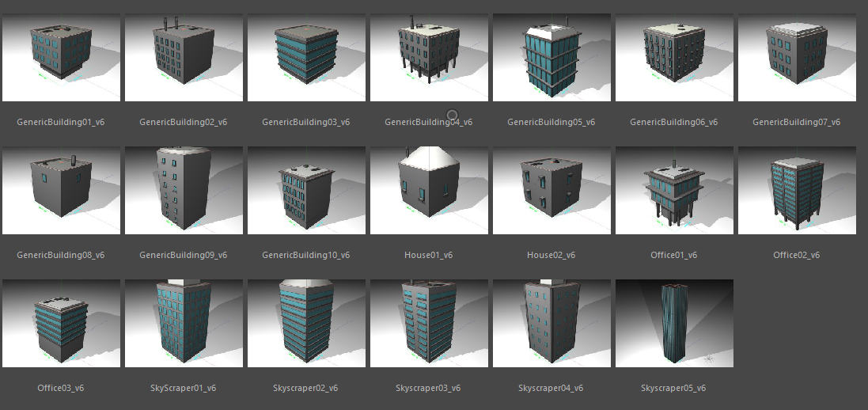Click the GenericBuilding04_v6 label text
Viewport: 868px width, 410px height.
coord(429,122)
